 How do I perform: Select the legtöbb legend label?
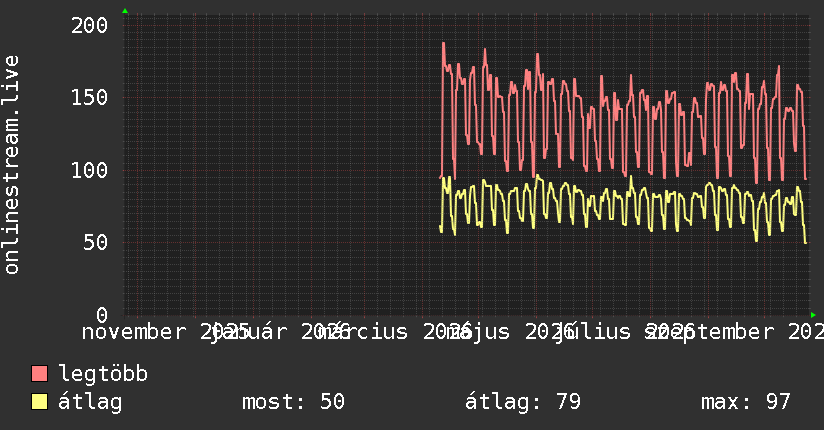(103, 374)
